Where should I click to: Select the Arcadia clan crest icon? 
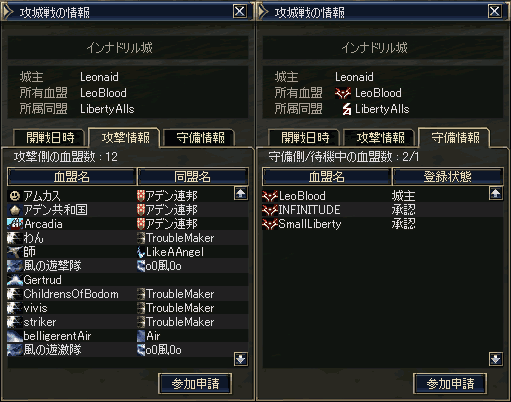point(15,224)
